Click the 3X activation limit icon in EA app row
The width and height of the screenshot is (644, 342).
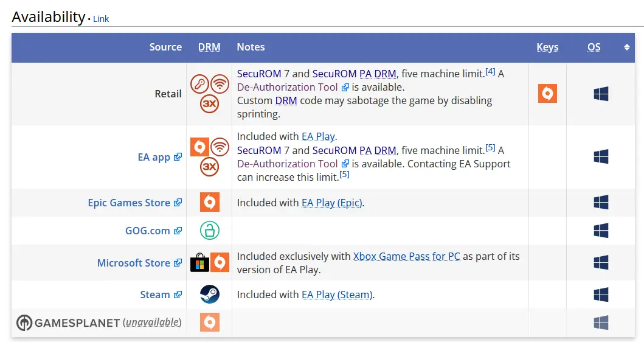point(209,167)
